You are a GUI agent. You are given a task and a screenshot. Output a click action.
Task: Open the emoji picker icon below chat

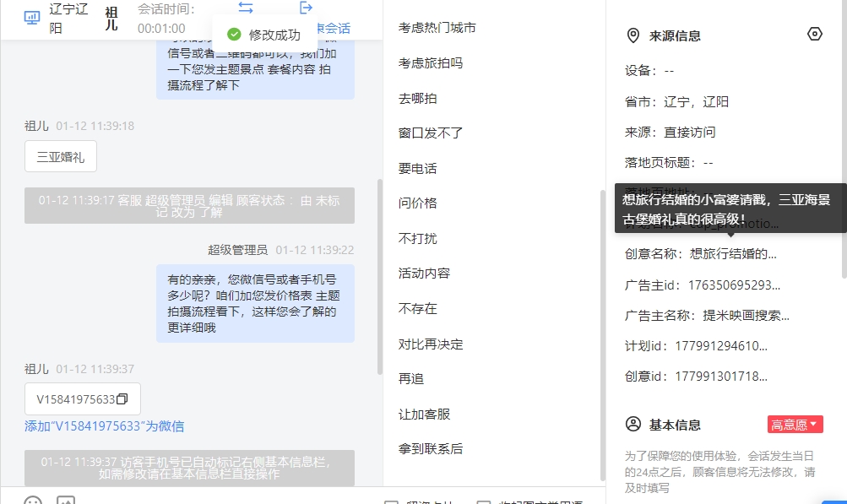point(33,501)
